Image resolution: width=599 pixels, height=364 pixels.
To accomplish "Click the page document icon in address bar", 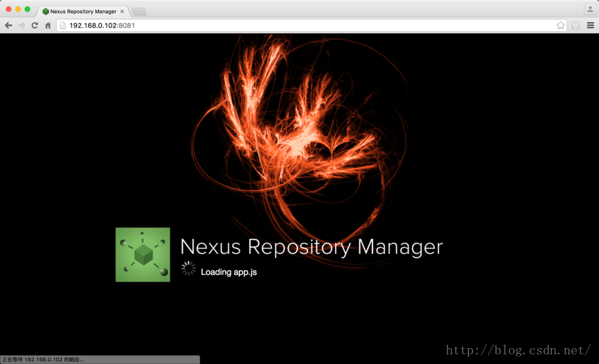I will coord(63,25).
